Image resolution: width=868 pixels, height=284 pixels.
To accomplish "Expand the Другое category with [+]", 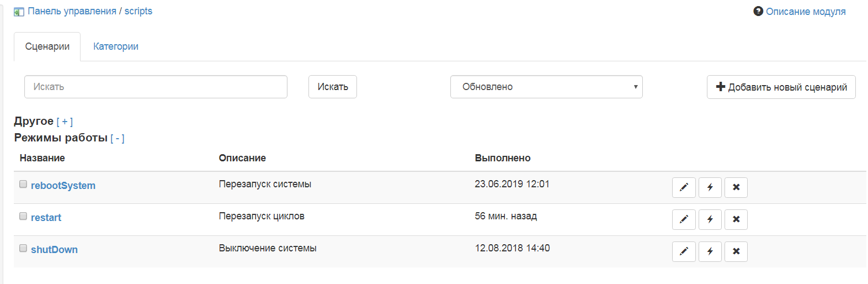I will 65,122.
